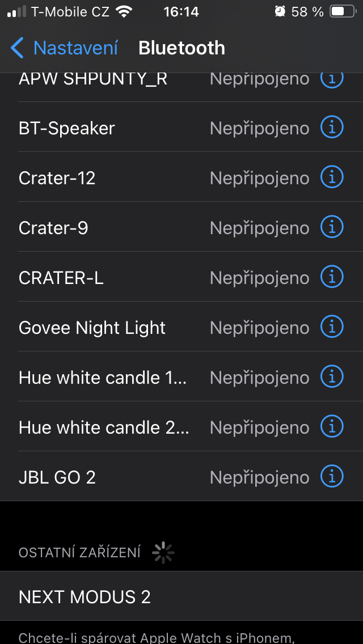The width and height of the screenshot is (363, 644).
Task: Open info for APW SHPUNTY_R device
Action: [332, 80]
